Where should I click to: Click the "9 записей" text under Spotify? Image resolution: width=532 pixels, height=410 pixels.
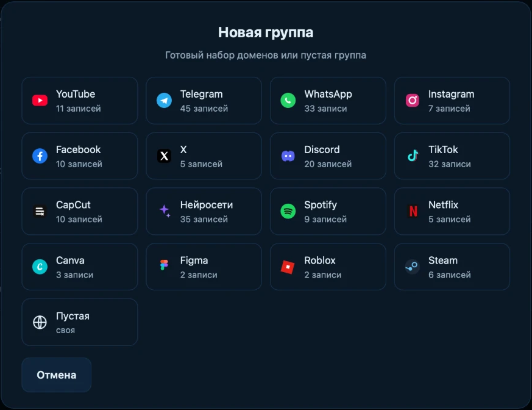pos(325,219)
